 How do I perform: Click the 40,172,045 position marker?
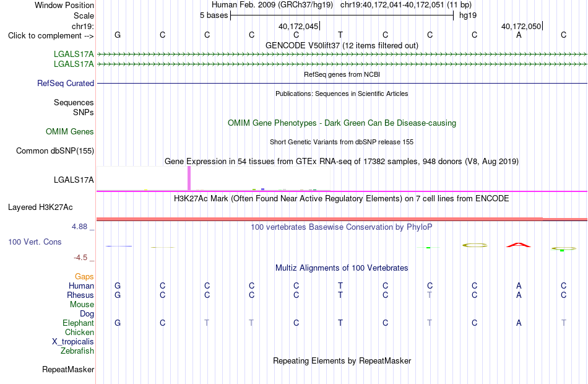click(299, 26)
